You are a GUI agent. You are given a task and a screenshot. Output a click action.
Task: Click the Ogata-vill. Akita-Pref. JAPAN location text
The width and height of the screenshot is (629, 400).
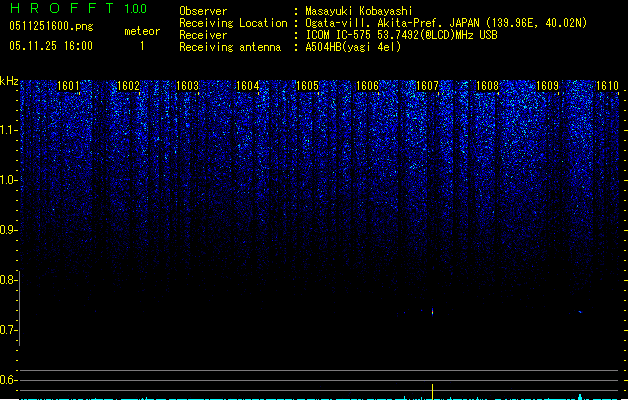point(446,23)
